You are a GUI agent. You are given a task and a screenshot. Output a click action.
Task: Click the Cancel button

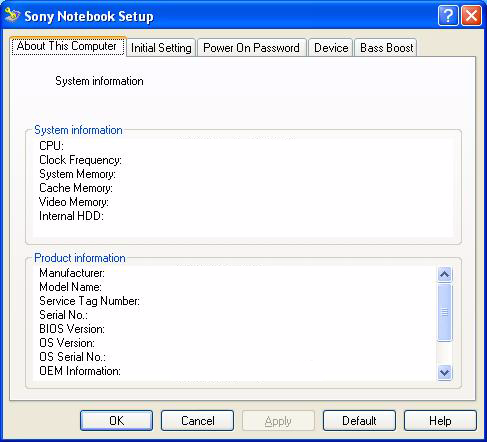tap(197, 421)
